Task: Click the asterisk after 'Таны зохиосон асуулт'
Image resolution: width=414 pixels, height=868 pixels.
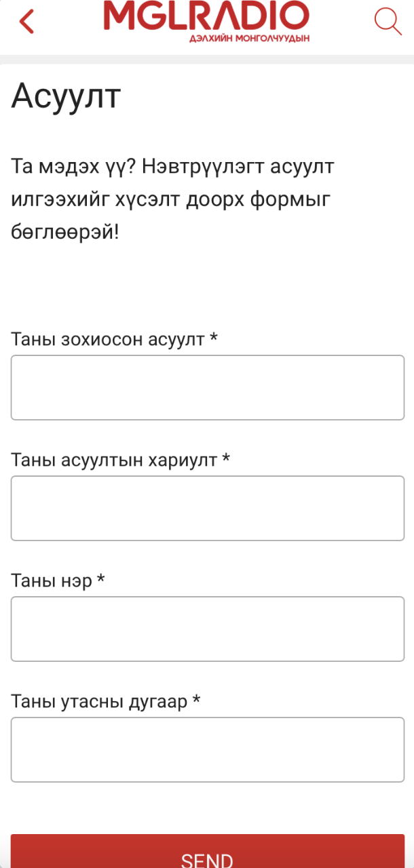Action: coord(213,338)
